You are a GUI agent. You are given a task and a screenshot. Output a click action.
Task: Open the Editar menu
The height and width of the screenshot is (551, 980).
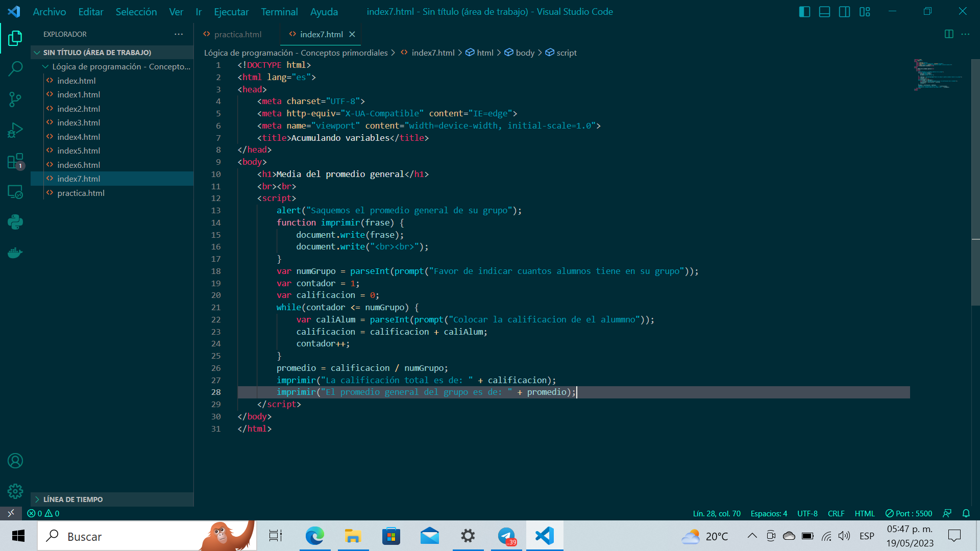[91, 11]
